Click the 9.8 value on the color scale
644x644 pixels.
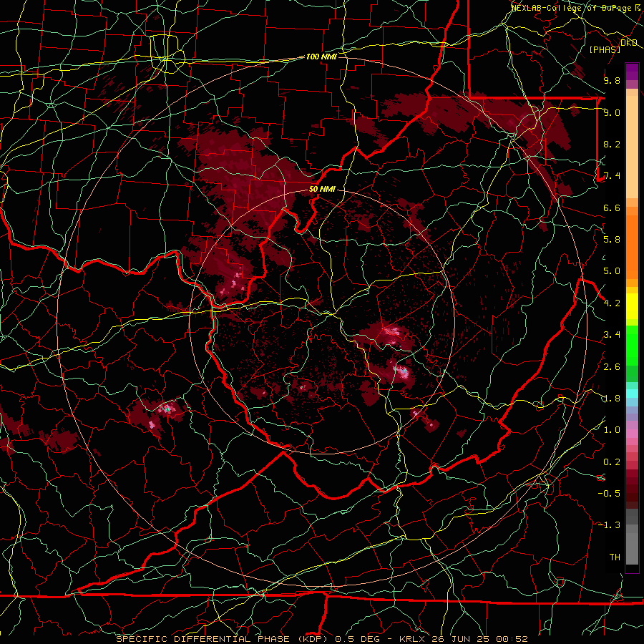coord(612,80)
